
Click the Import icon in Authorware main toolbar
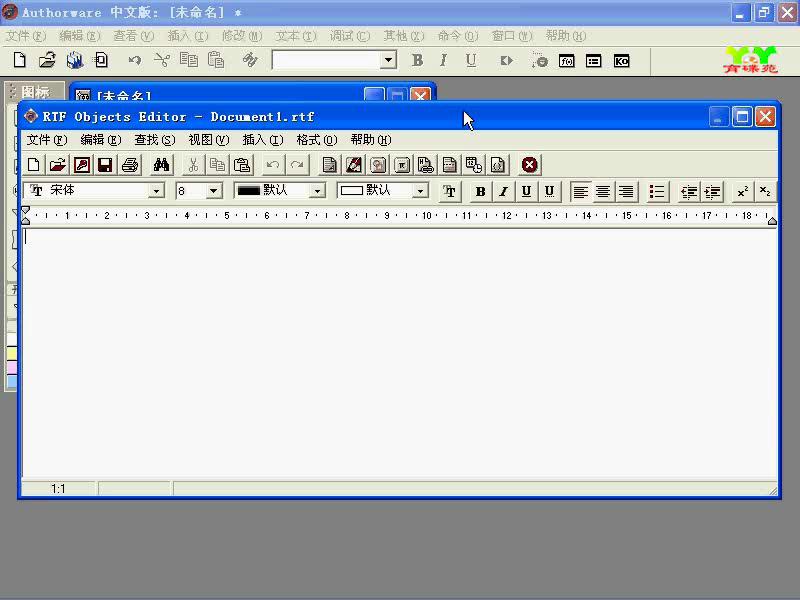tap(101, 60)
